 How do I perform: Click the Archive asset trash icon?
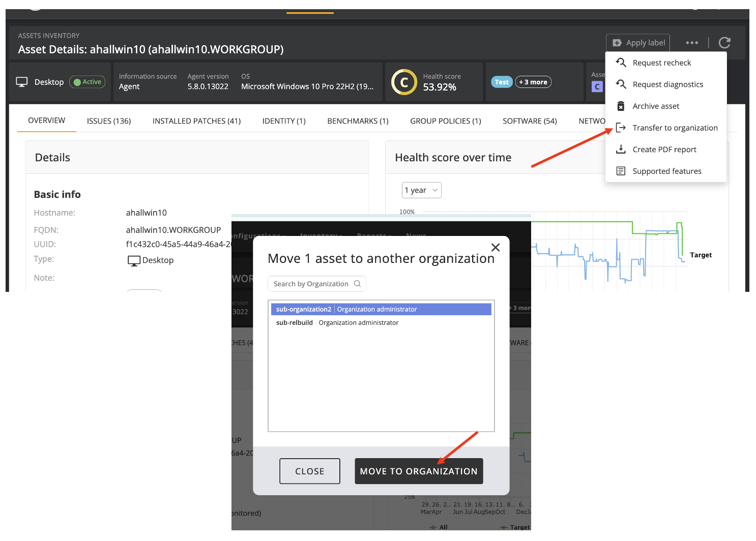pyautogui.click(x=621, y=106)
